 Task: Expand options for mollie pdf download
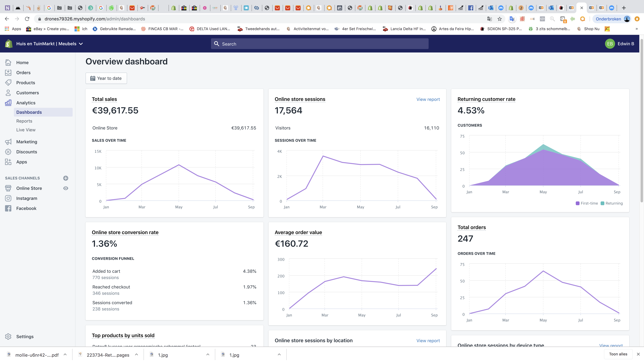pyautogui.click(x=65, y=354)
